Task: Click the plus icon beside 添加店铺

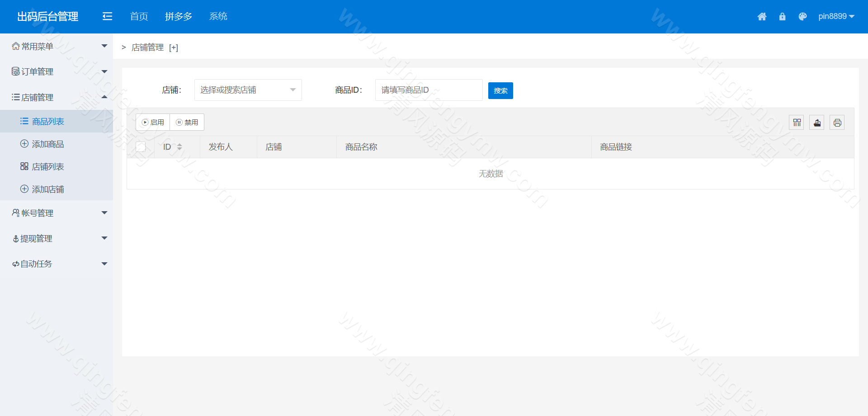Action: pyautogui.click(x=24, y=189)
